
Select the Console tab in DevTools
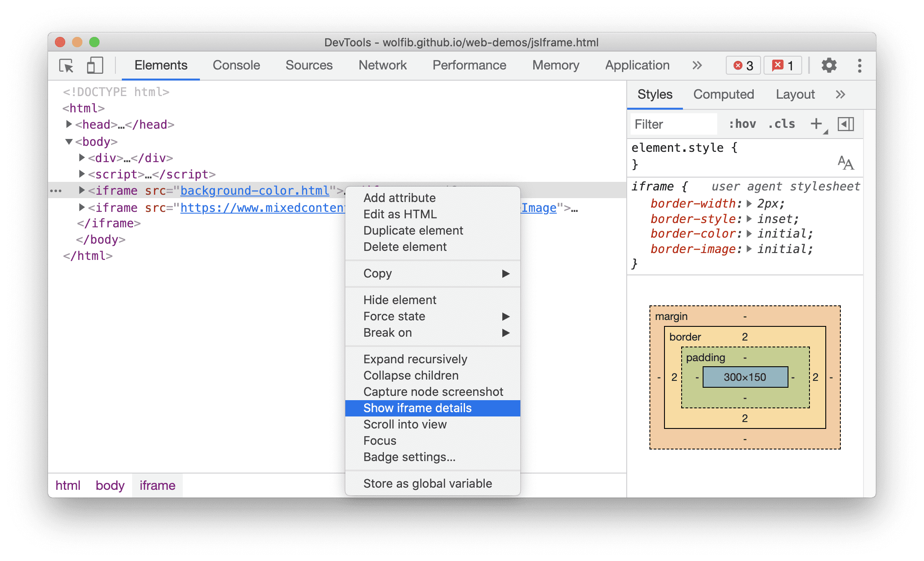(x=236, y=65)
